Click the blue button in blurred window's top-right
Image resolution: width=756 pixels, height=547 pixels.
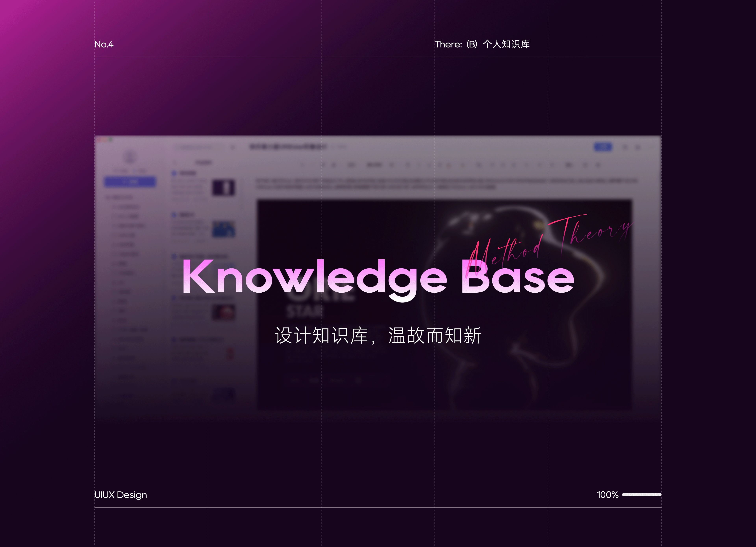(603, 147)
